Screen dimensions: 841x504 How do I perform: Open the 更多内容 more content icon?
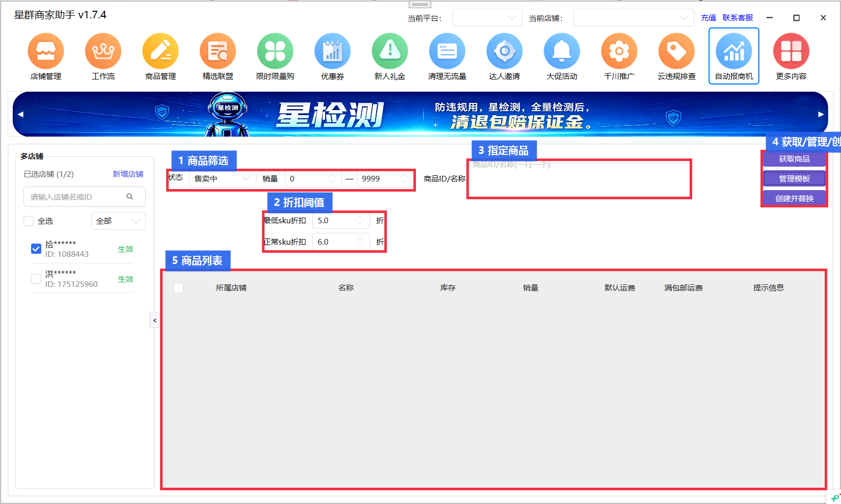pos(792,51)
